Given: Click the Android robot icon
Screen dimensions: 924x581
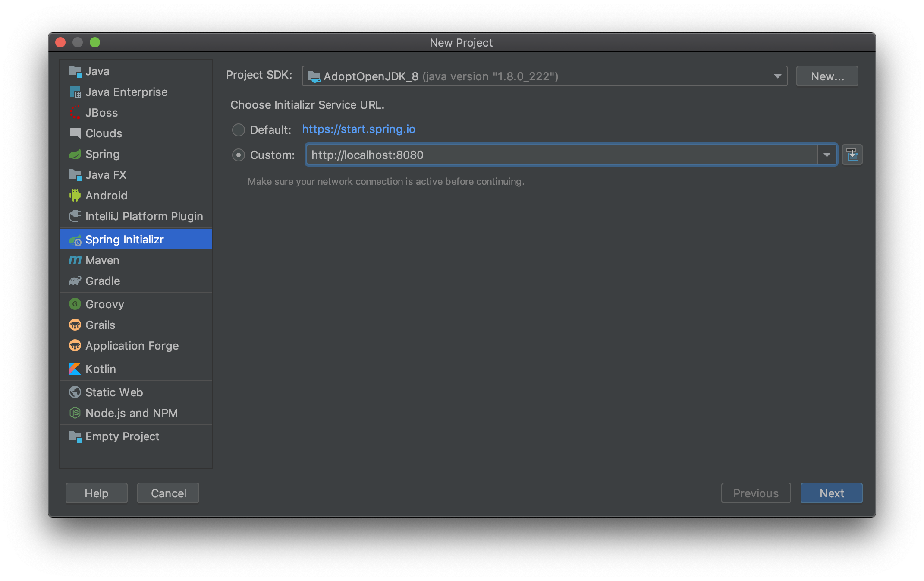Looking at the screenshot, I should point(75,195).
